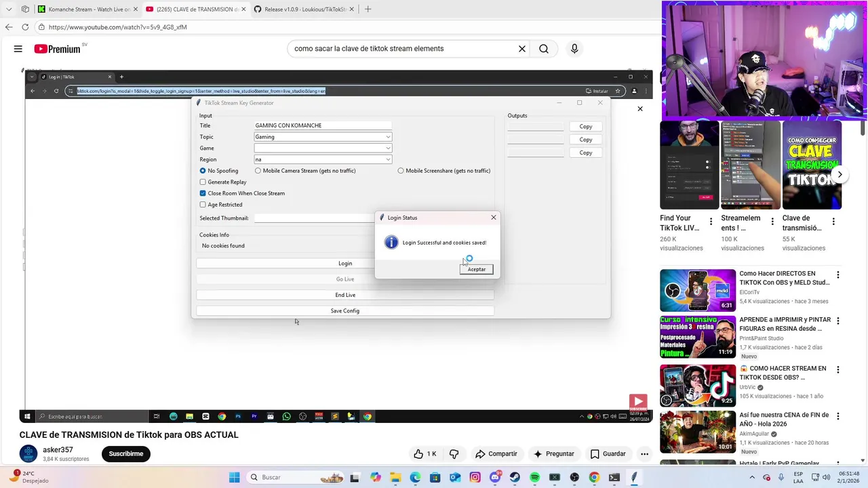Open CENA de FIN de AÑO thumbnail
The image size is (868, 488).
[698, 432]
